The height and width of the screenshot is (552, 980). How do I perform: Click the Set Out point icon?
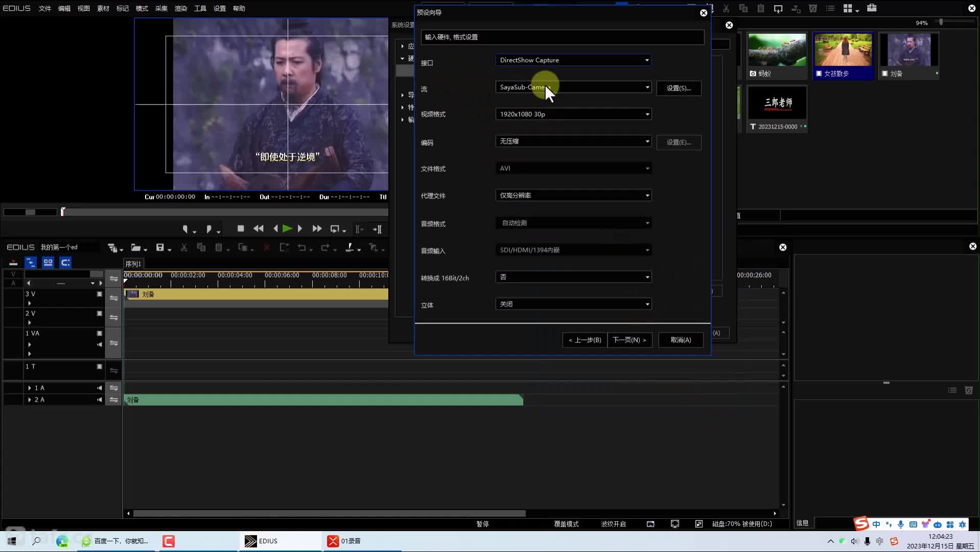(x=208, y=229)
